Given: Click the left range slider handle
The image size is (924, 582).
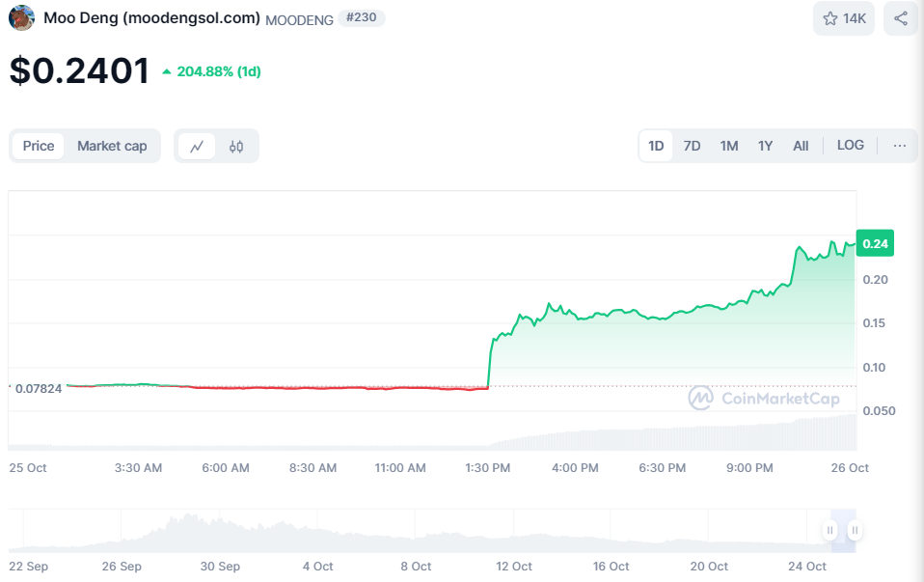Looking at the screenshot, I should (829, 530).
